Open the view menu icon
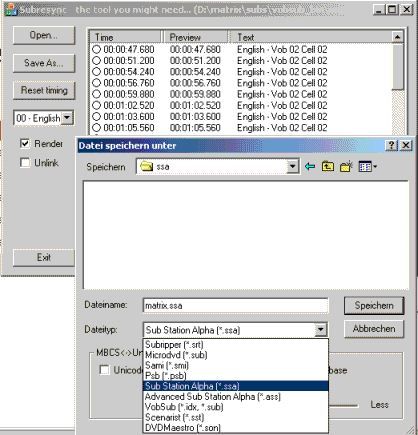418x435 pixels. (x=368, y=166)
